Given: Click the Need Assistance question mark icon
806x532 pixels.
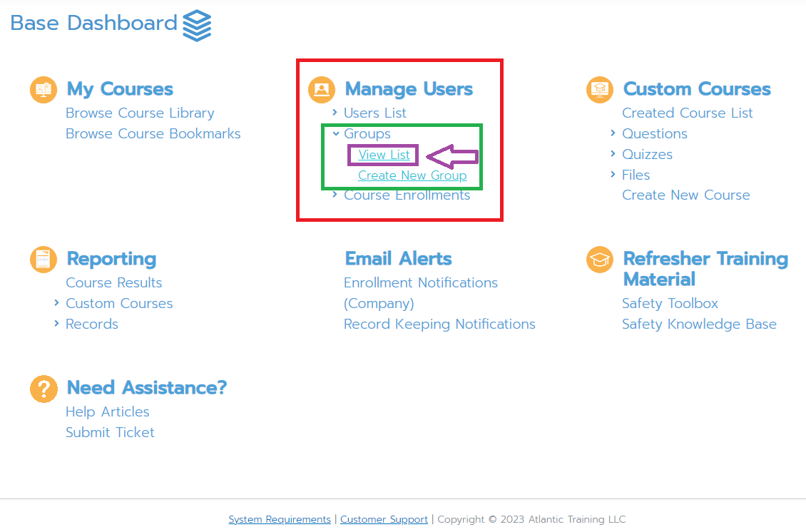Looking at the screenshot, I should pyautogui.click(x=43, y=389).
